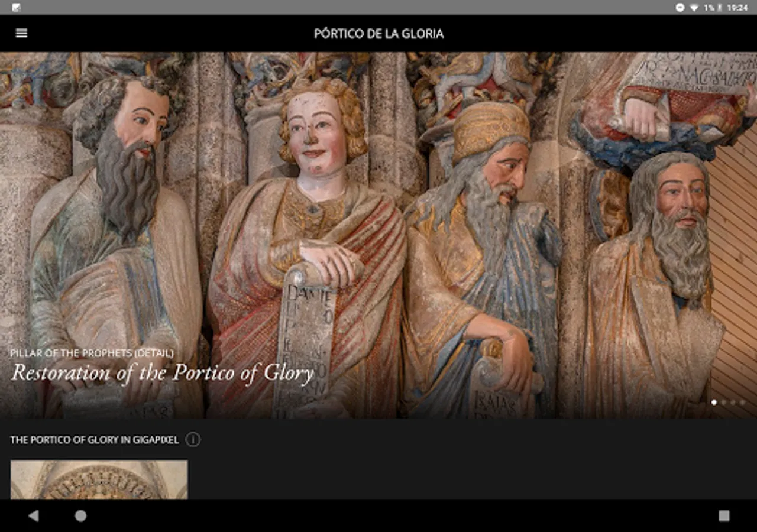This screenshot has height=532, width=757.
Task: Tap the do-not-disturb status icon
Action: (x=680, y=8)
